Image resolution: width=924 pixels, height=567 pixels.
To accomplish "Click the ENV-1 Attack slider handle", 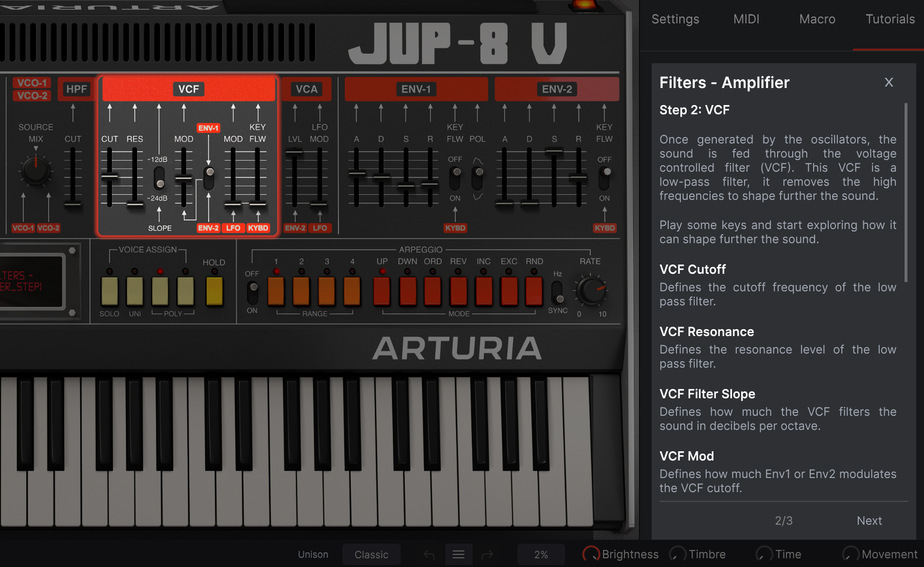I will tap(356, 174).
